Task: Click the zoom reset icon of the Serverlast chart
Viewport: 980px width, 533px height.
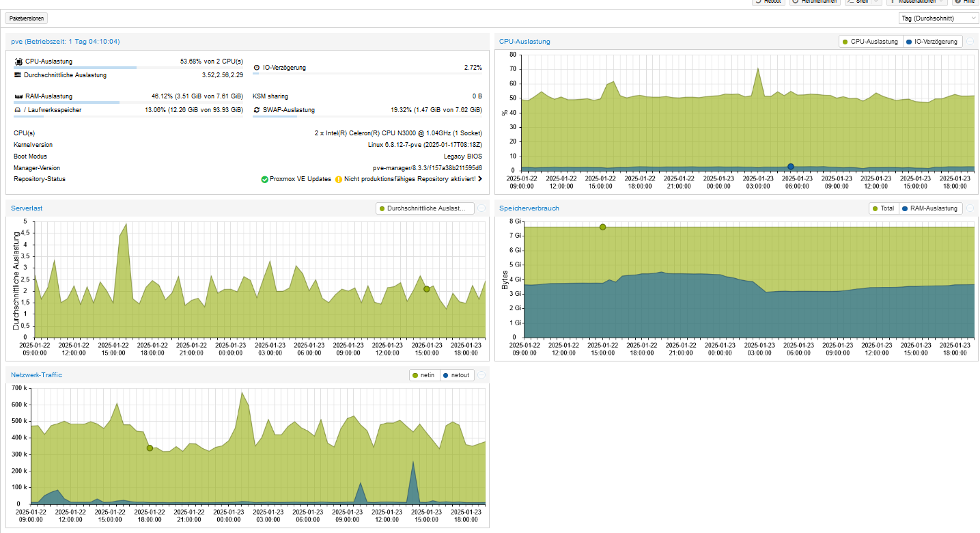Action: 481,208
